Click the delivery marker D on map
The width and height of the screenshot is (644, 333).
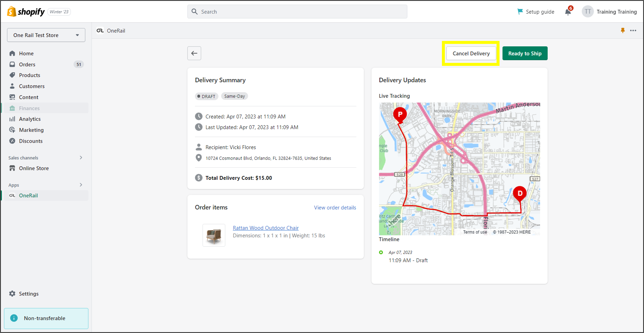point(520,193)
